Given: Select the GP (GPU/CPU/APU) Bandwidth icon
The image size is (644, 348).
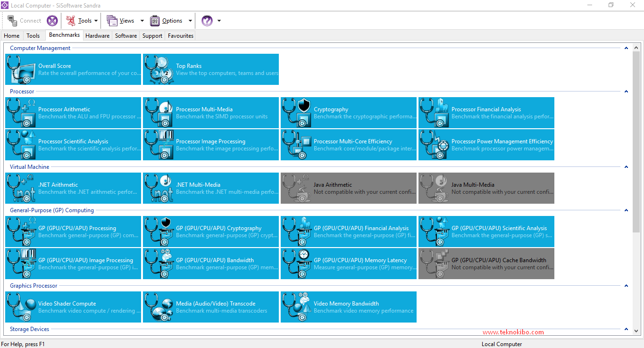Looking at the screenshot, I should point(159,264).
